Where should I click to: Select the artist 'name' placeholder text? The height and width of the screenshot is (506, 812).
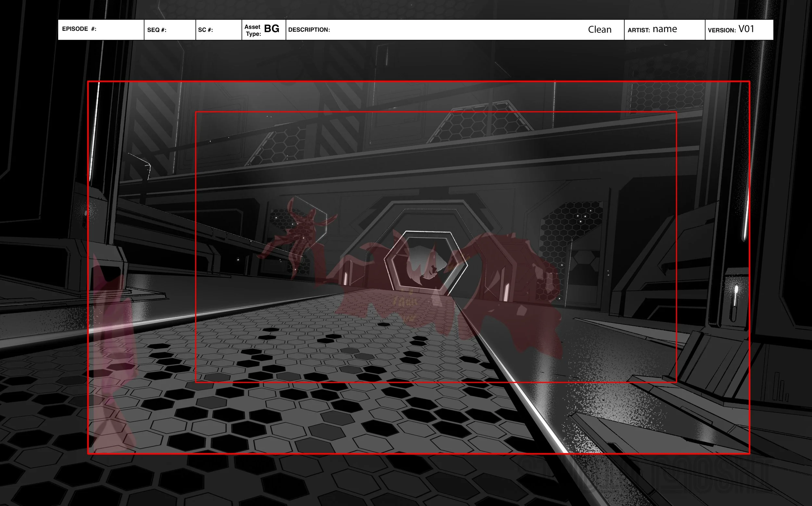(x=665, y=29)
